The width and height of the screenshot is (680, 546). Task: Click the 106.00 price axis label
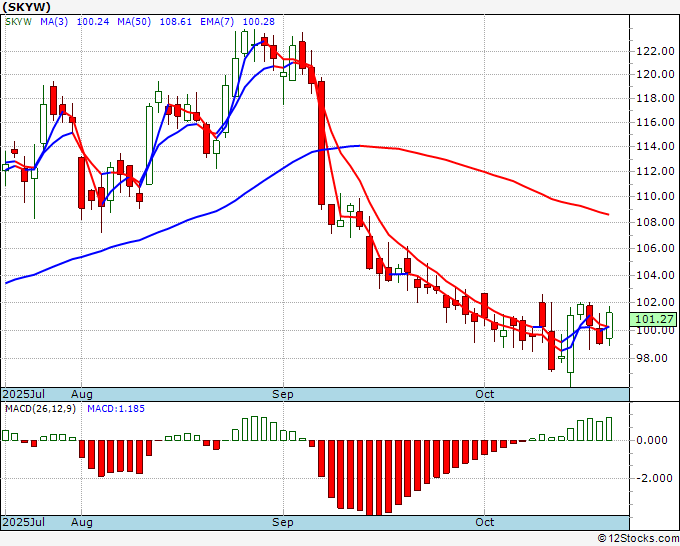(655, 248)
